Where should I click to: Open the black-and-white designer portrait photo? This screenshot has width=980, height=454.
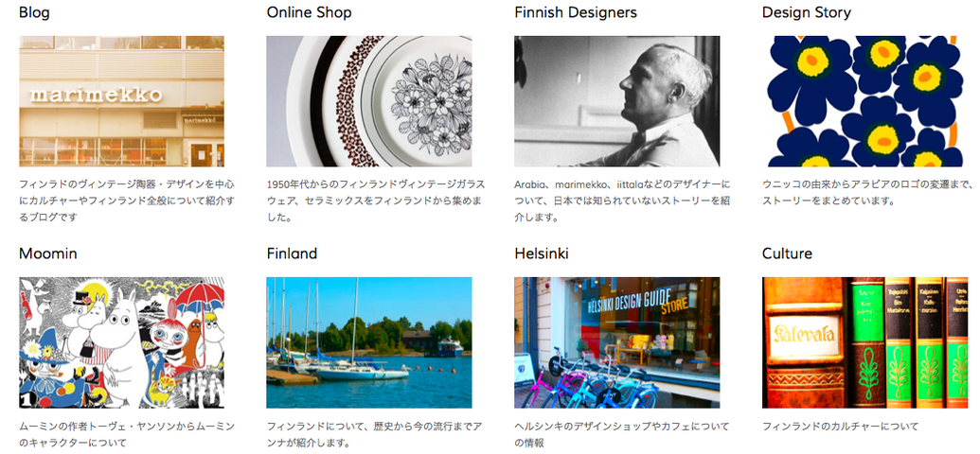616,101
